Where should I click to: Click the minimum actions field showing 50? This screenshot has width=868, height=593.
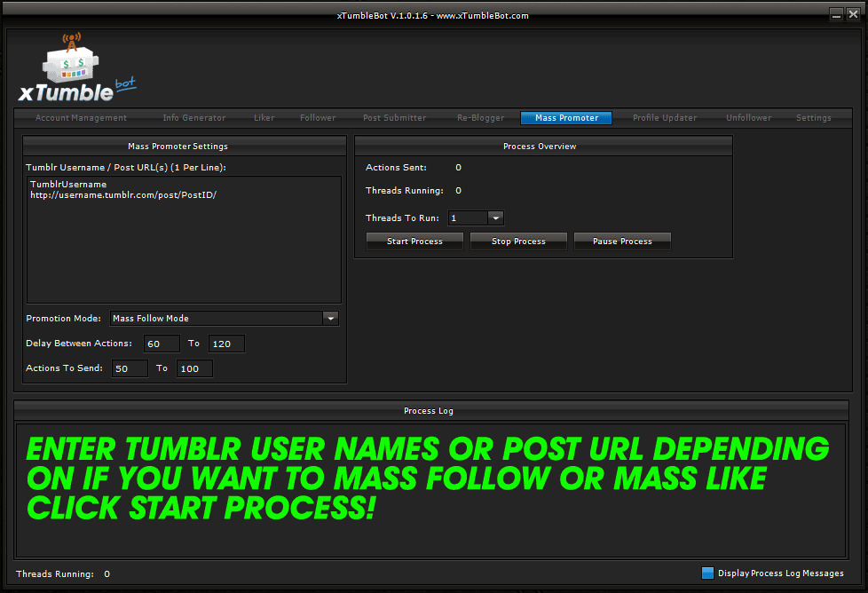130,368
